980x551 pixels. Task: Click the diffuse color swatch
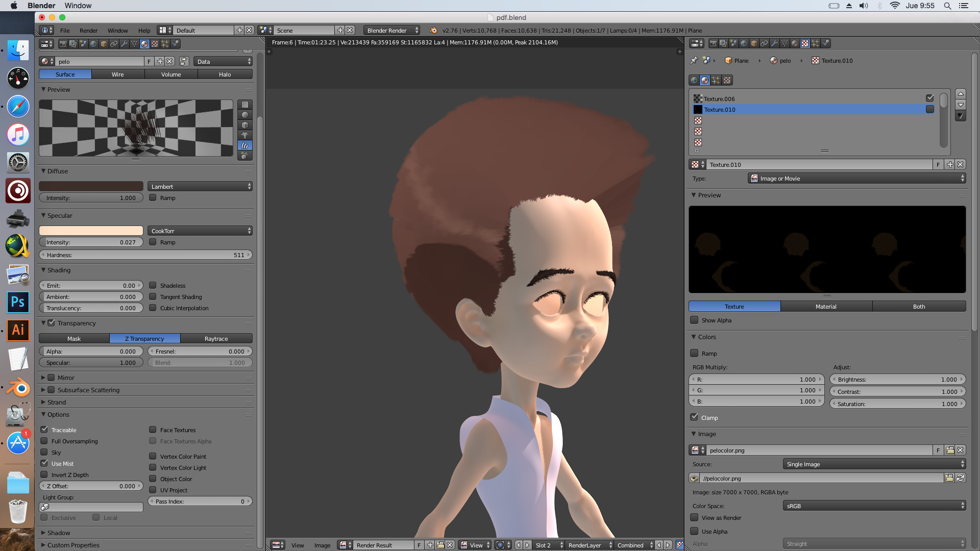point(91,186)
